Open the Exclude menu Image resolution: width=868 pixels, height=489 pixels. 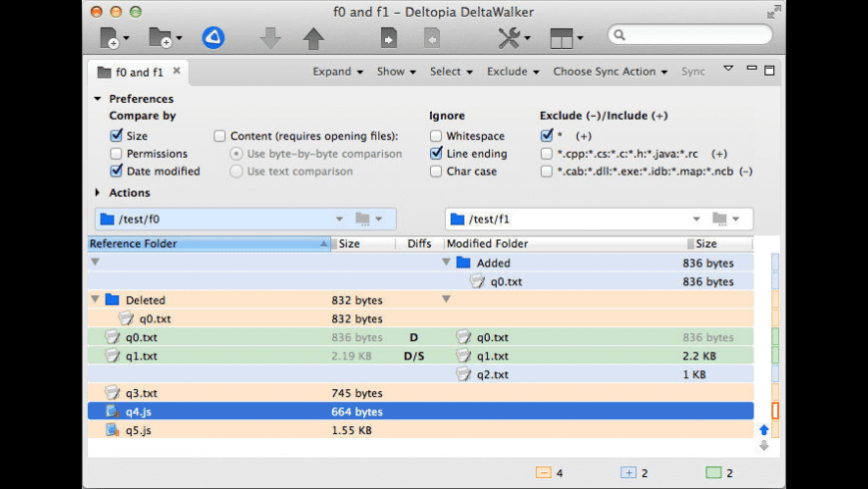click(x=512, y=72)
